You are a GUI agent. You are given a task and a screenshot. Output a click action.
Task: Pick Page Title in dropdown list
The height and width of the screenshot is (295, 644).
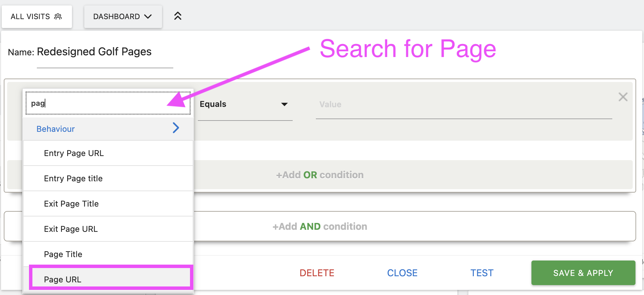pyautogui.click(x=108, y=254)
